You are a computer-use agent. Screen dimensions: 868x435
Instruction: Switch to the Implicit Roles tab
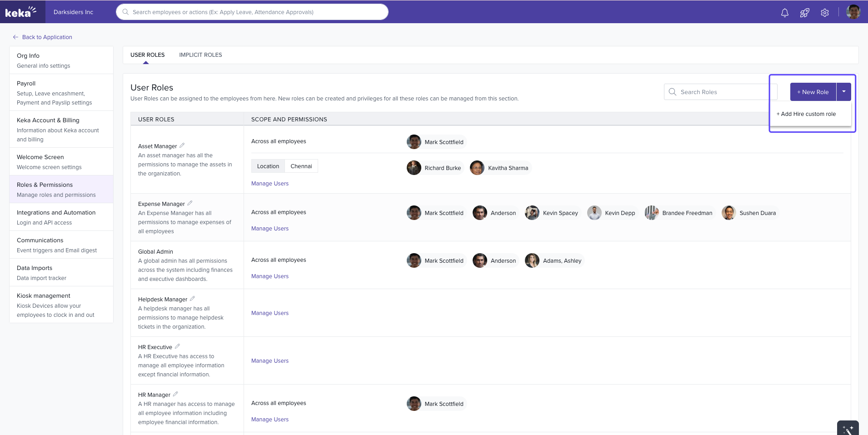200,55
